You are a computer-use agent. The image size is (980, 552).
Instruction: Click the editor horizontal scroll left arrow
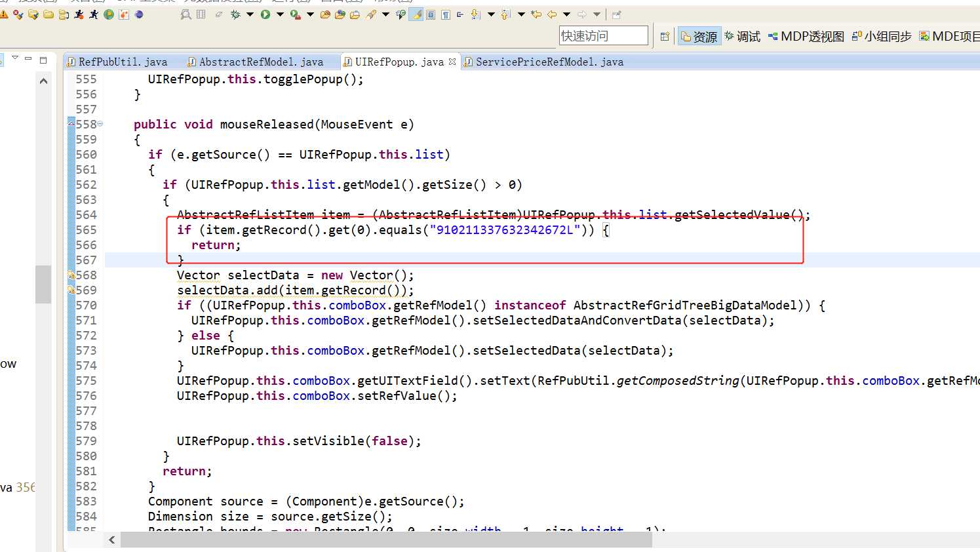point(112,540)
